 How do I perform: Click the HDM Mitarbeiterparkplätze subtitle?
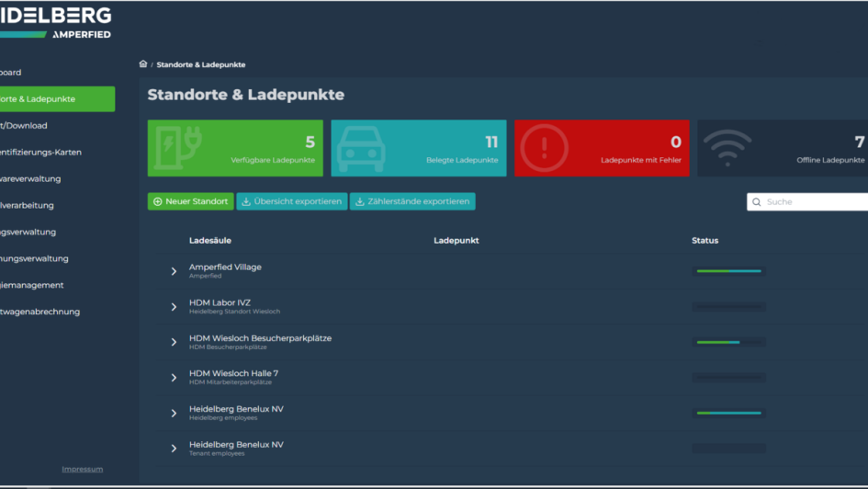pyautogui.click(x=231, y=382)
